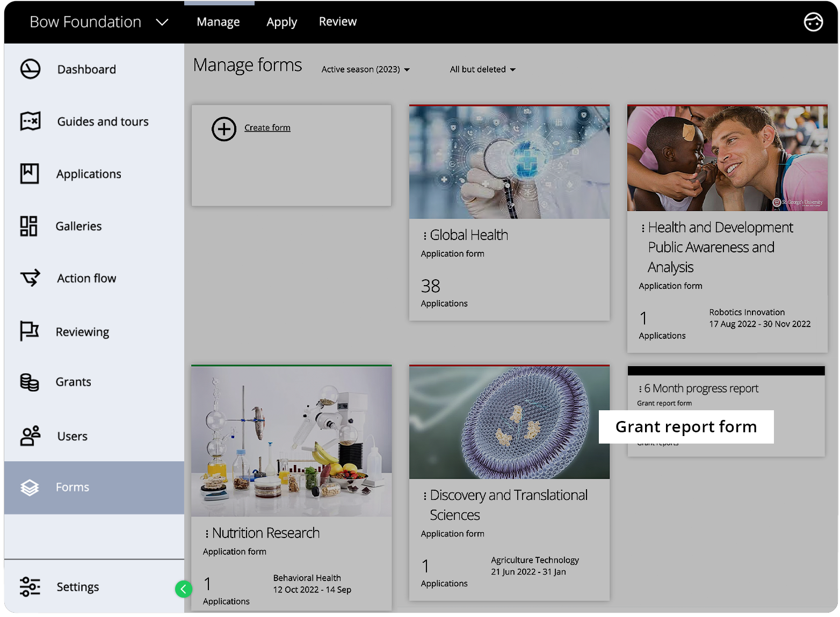Open the Users people icon

click(30, 436)
